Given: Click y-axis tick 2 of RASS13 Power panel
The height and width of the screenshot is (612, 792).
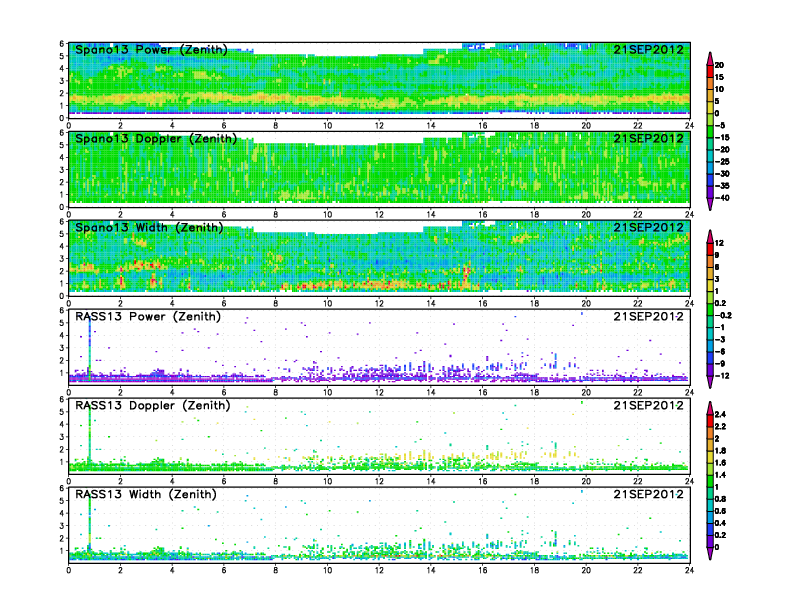Looking at the screenshot, I should click(x=62, y=361).
